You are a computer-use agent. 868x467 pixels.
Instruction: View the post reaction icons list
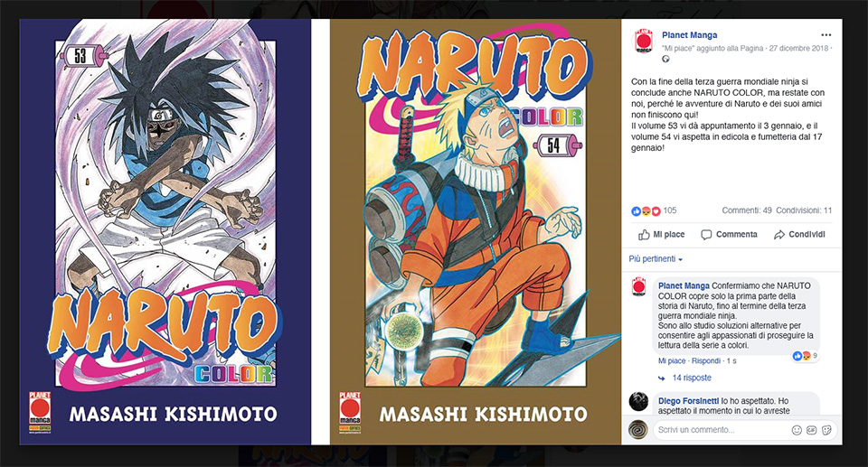point(646,210)
